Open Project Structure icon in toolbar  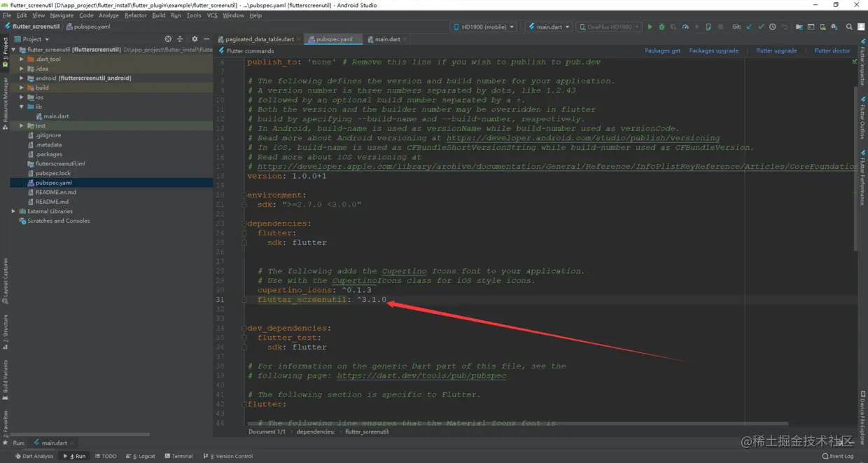point(799,27)
